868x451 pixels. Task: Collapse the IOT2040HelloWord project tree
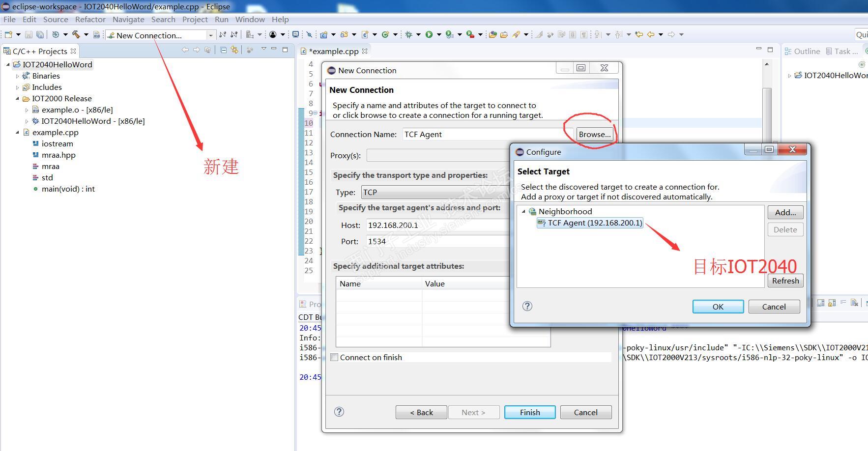tap(8, 64)
